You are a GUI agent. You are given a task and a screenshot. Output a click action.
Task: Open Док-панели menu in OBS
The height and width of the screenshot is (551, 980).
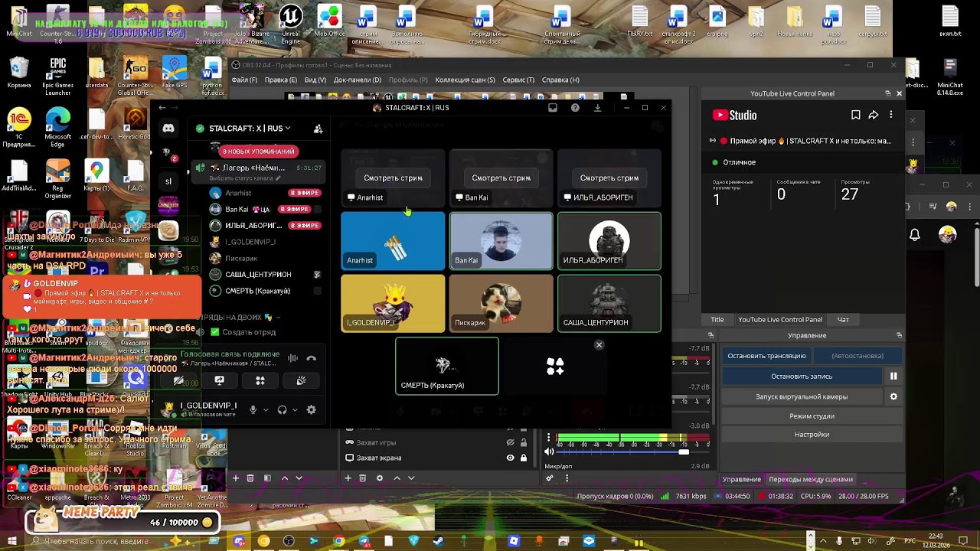(x=358, y=80)
